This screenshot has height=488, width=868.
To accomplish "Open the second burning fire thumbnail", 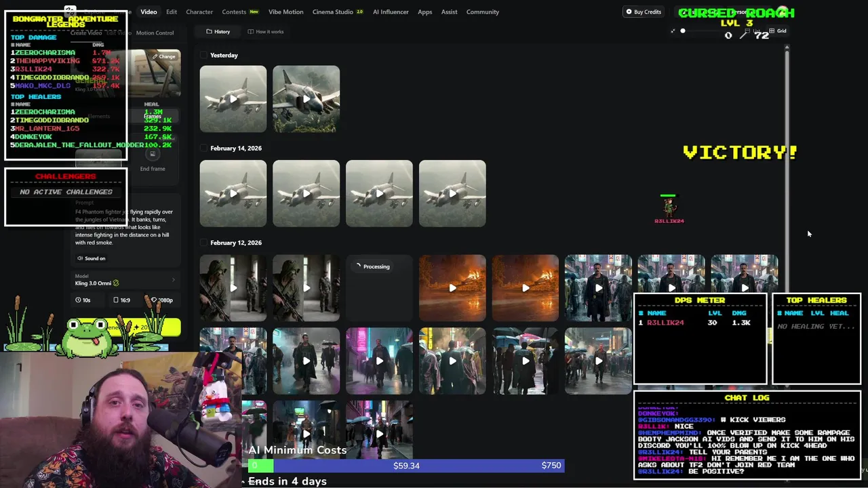I will tap(526, 288).
